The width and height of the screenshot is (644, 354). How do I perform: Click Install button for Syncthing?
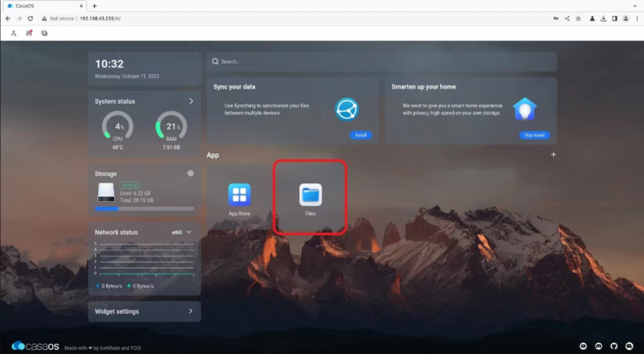(361, 135)
